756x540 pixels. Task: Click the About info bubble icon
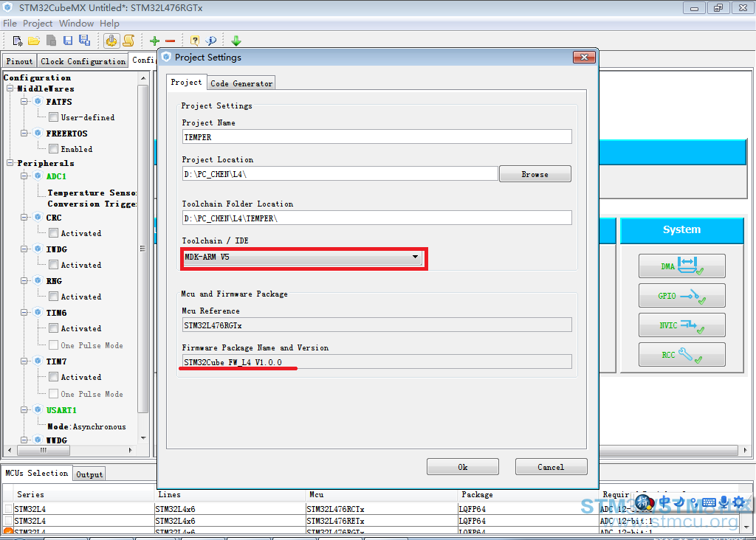211,41
